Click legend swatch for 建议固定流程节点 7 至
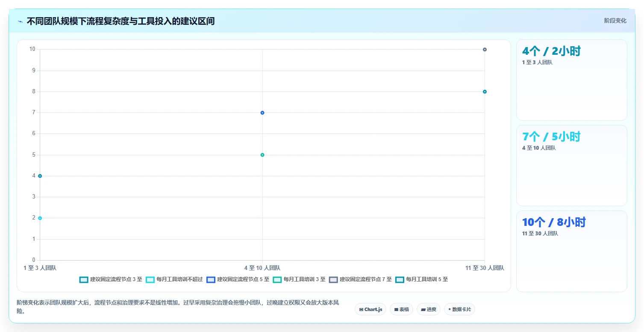 coord(333,279)
